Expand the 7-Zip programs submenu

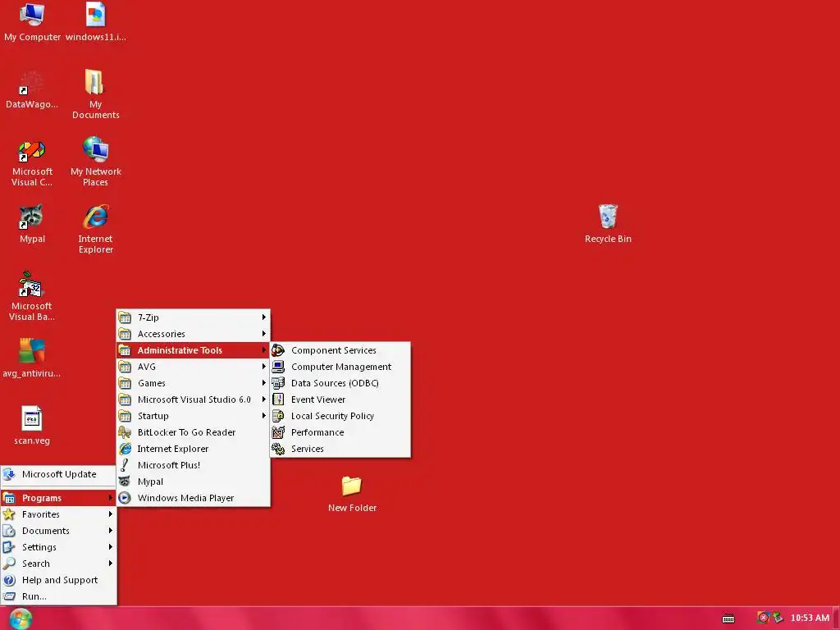pos(193,317)
